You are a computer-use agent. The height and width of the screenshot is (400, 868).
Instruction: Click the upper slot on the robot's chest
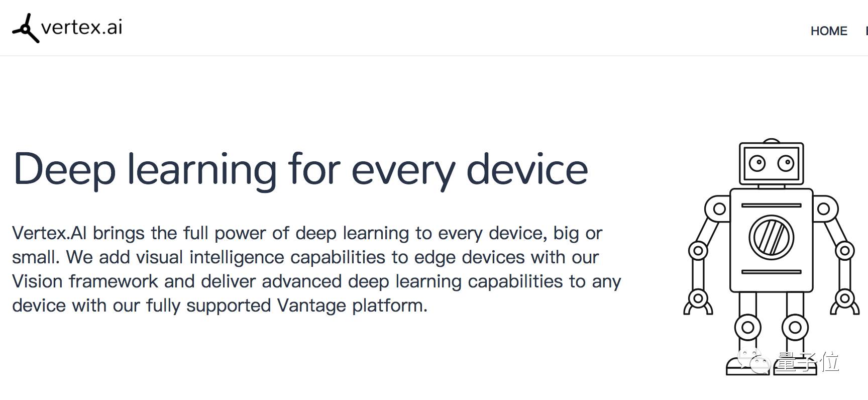[x=771, y=205]
